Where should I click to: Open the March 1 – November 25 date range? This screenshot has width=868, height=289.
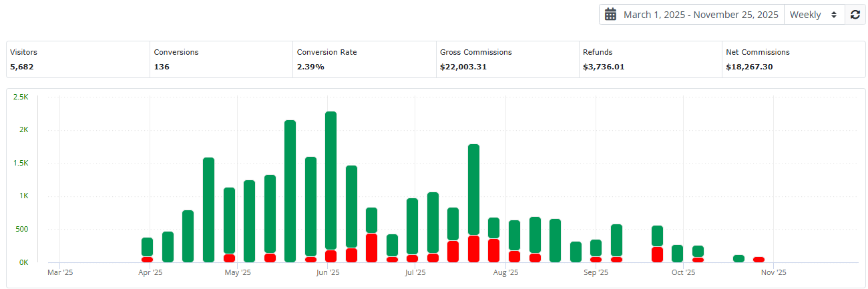click(x=700, y=15)
